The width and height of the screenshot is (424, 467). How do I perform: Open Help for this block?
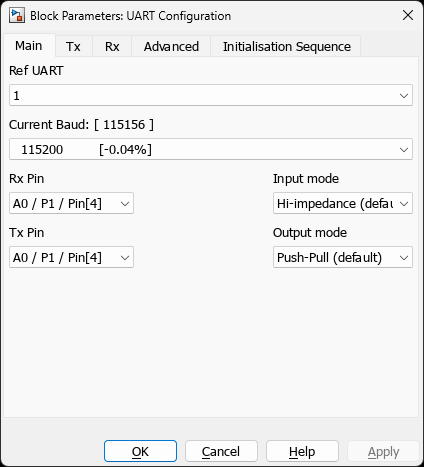[x=302, y=451]
